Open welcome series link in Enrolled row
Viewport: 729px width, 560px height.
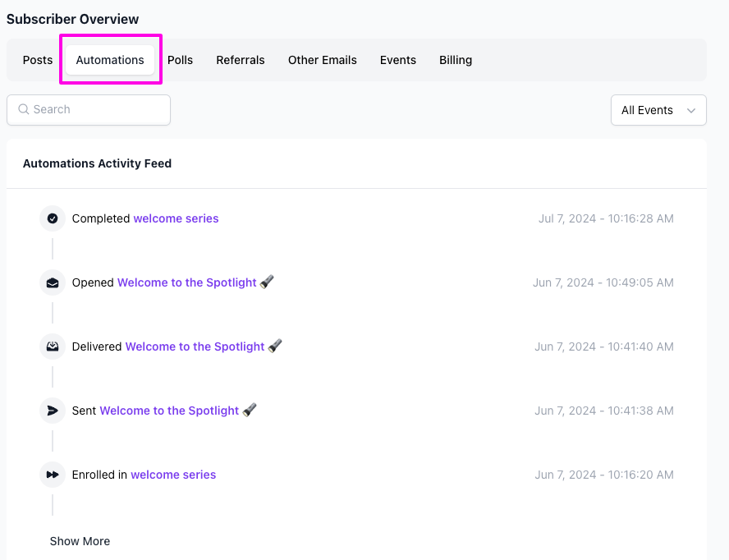click(173, 475)
